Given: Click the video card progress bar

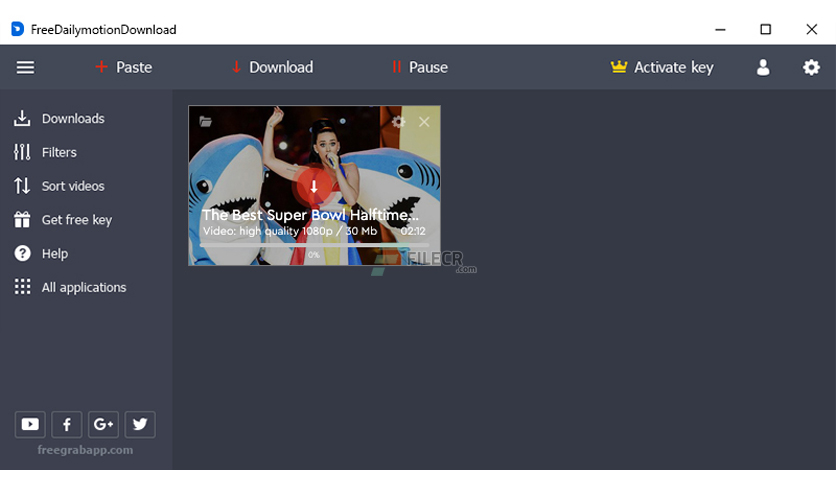Looking at the screenshot, I should point(314,245).
